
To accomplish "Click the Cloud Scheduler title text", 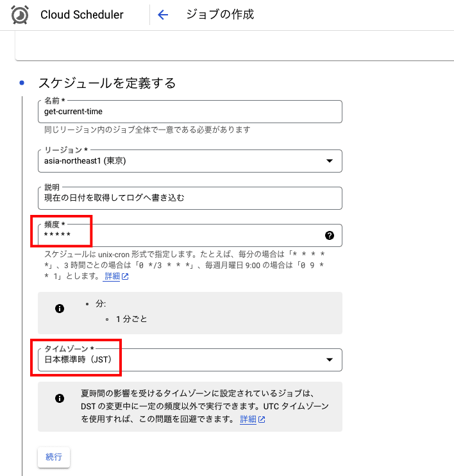I will coord(82,15).
